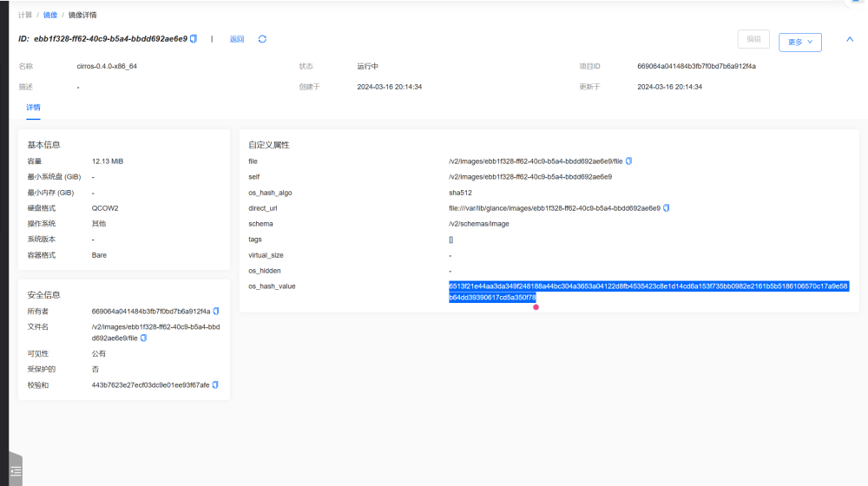
Task: Switch to the 详情 tab
Action: (33, 108)
